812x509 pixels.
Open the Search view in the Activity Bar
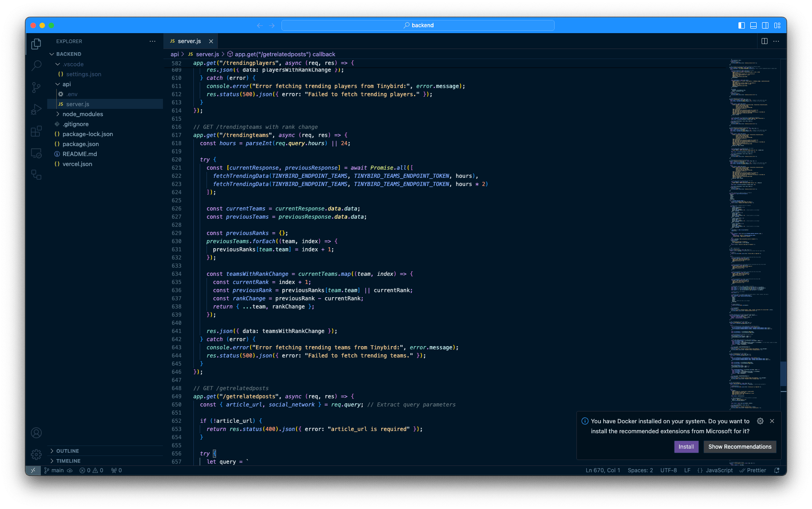[x=36, y=65]
